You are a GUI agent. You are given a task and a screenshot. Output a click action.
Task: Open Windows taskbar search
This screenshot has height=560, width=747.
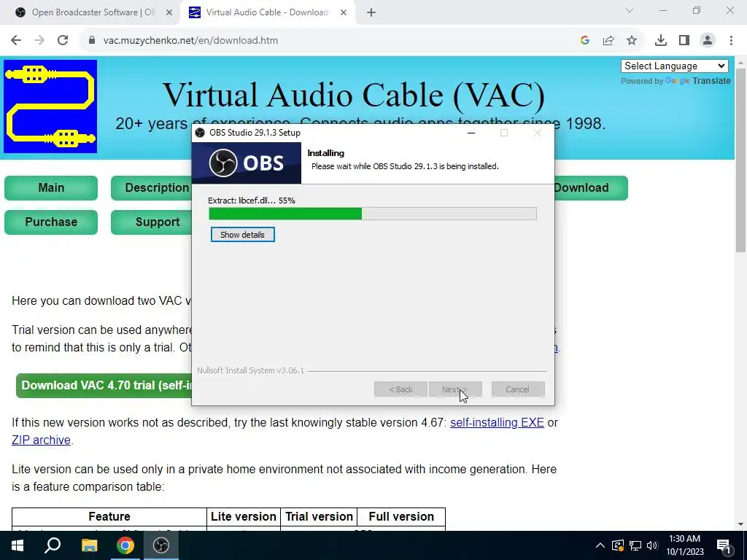click(x=53, y=545)
